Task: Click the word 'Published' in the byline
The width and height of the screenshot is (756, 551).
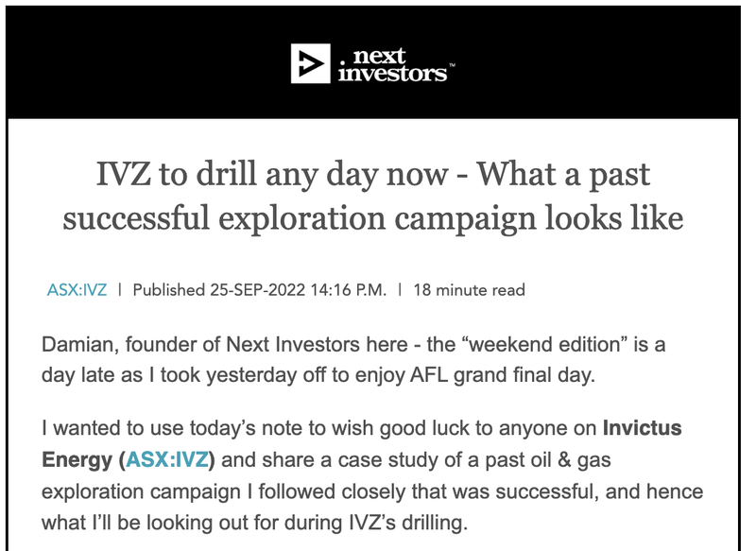Action: click(169, 290)
